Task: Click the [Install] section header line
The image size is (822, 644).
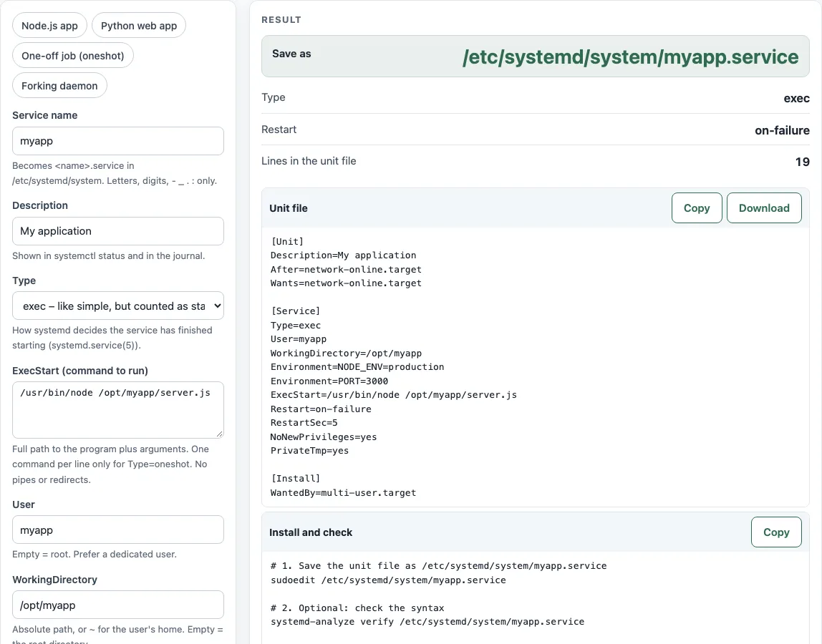Action: 296,479
